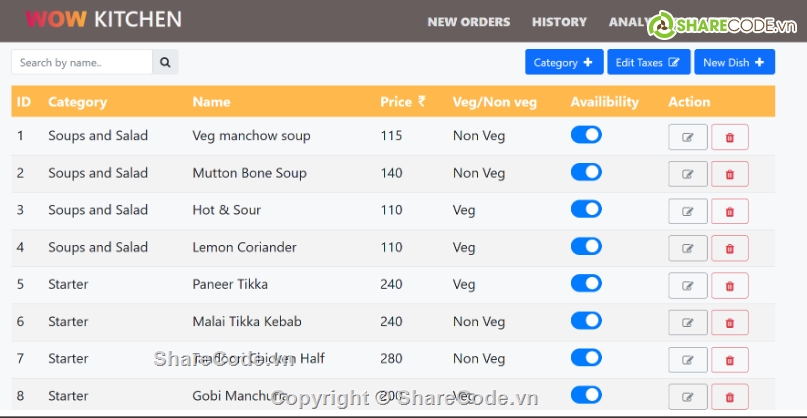
Task: Toggle availability for Veg manchow soup
Action: coord(586,135)
